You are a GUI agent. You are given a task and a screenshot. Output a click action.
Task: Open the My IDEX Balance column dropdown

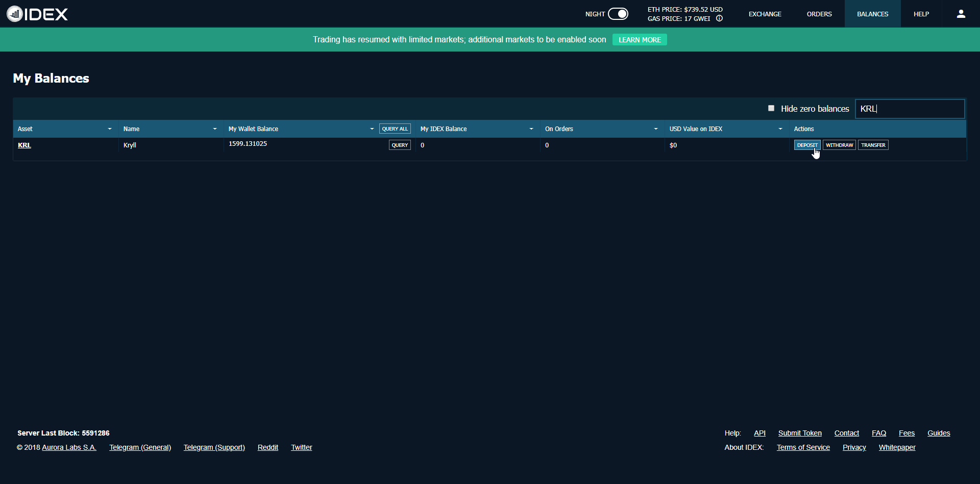click(531, 129)
